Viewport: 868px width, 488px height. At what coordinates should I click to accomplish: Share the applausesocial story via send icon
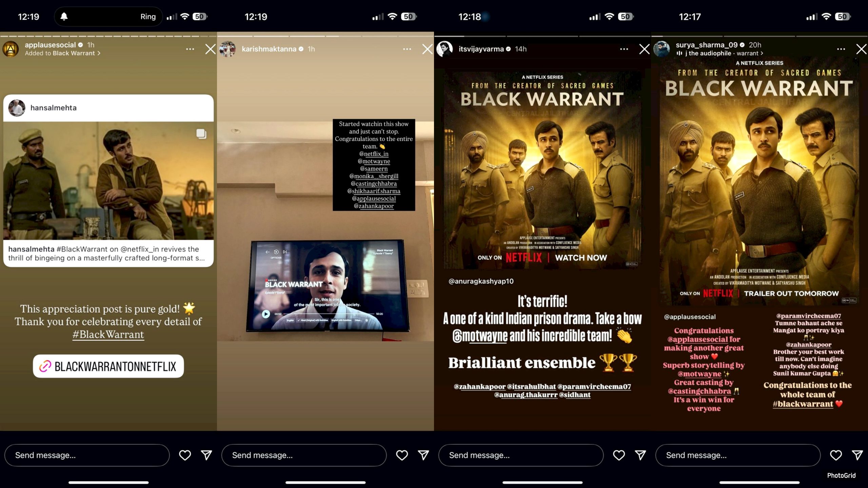[206, 455]
